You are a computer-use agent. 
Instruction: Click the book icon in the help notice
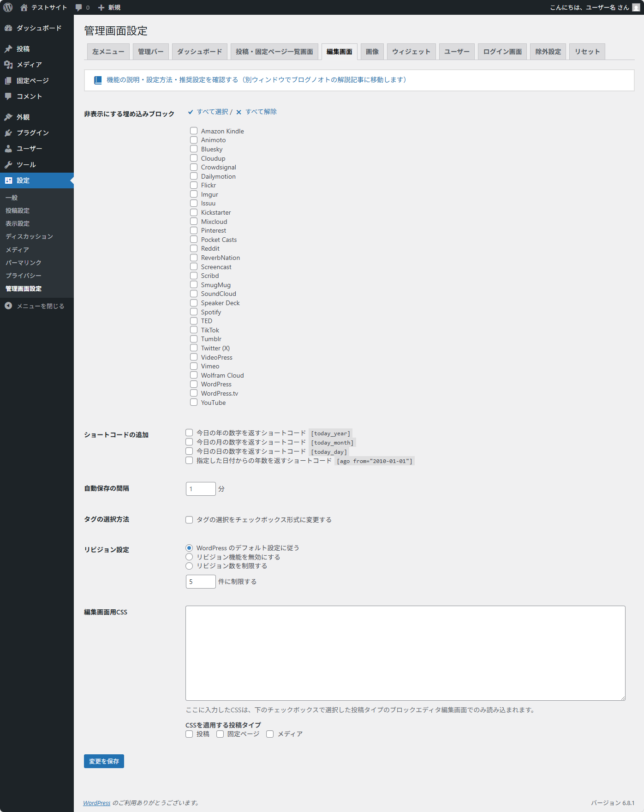coord(98,80)
